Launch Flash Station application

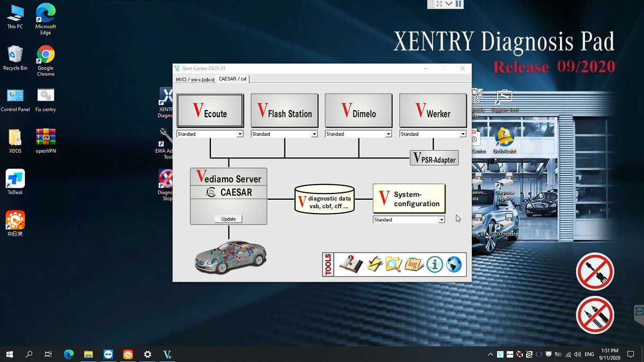click(284, 110)
